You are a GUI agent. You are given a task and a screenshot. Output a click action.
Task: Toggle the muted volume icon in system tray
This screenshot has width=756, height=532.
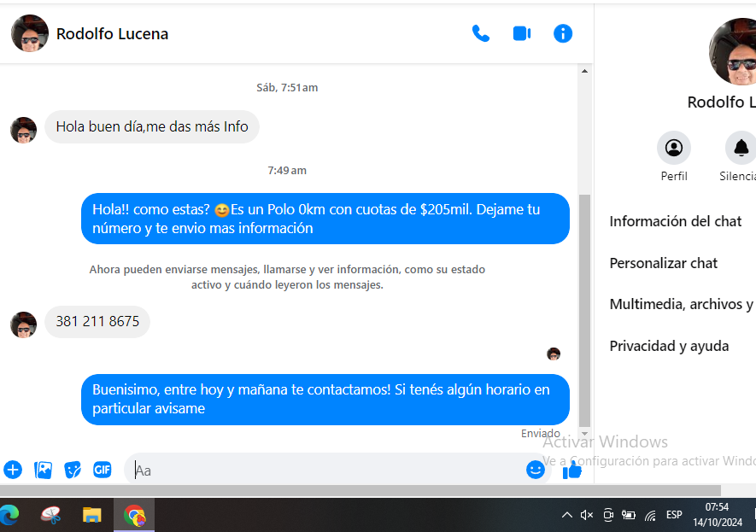[587, 515]
